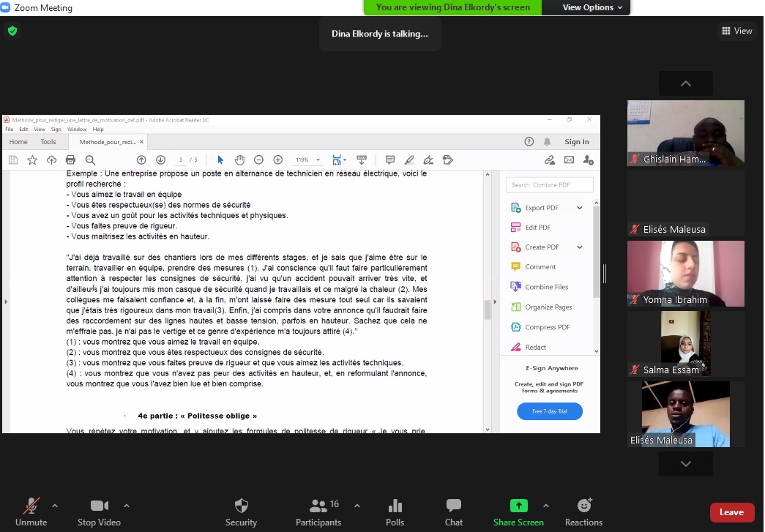Select Ghislain's video thumbnail
The height and width of the screenshot is (532, 765).
685,132
